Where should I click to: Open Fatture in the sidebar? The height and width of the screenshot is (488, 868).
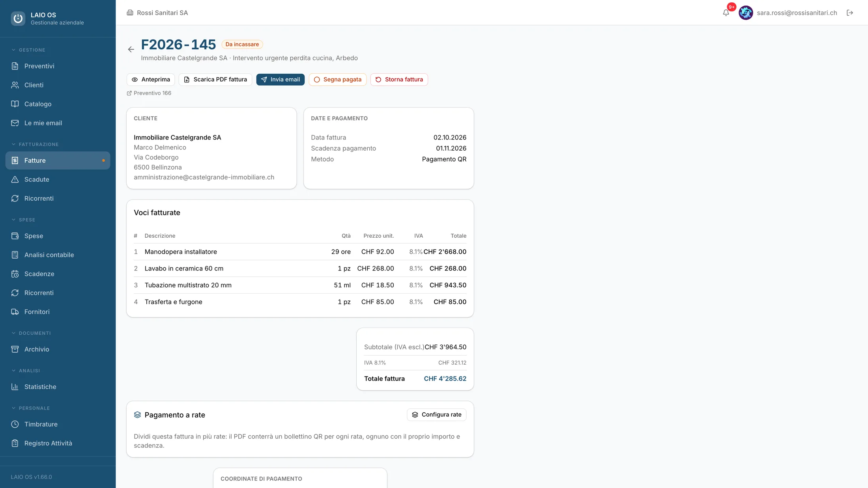point(58,160)
